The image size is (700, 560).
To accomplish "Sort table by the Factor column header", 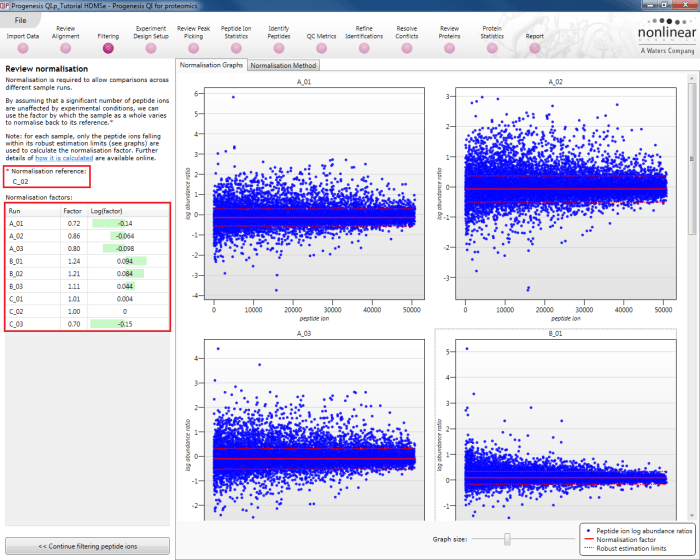I will coord(74,211).
